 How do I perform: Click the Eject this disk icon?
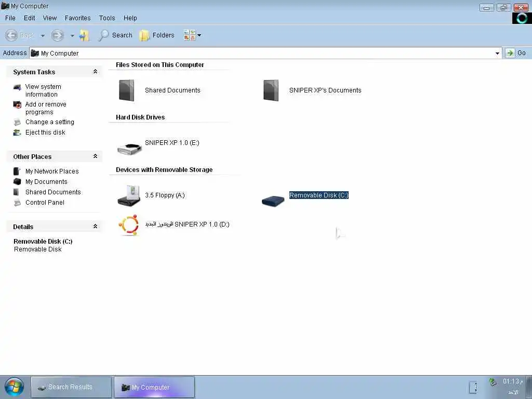(x=17, y=132)
